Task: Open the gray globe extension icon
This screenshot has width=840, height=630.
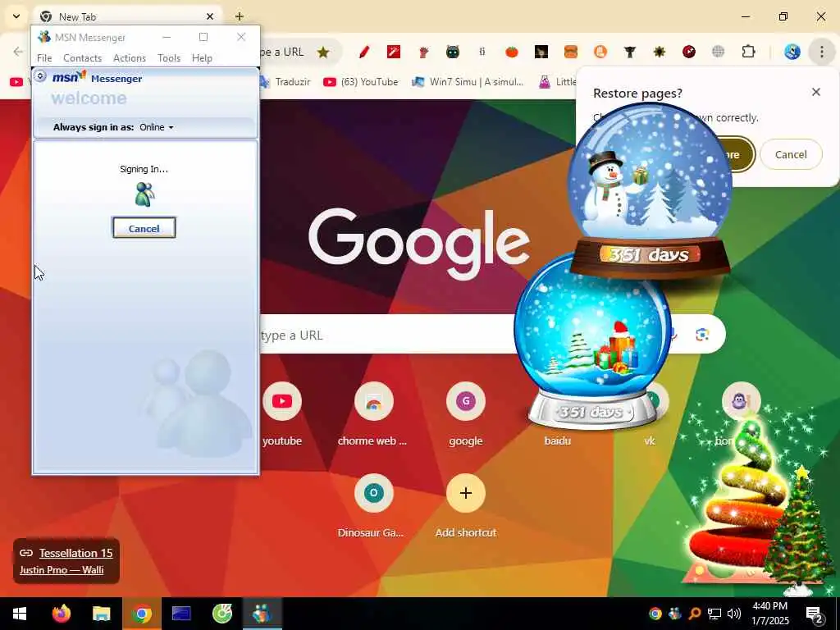Action: [719, 52]
